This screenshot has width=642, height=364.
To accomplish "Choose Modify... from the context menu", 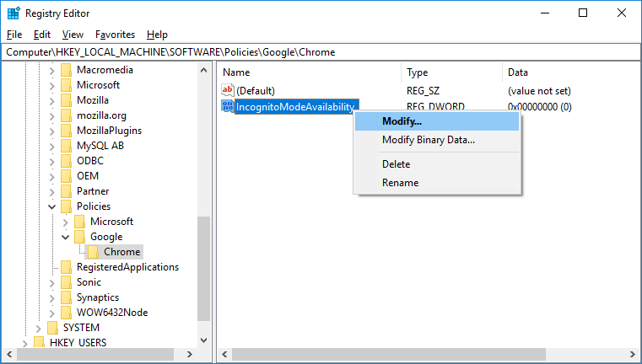I will pyautogui.click(x=402, y=121).
